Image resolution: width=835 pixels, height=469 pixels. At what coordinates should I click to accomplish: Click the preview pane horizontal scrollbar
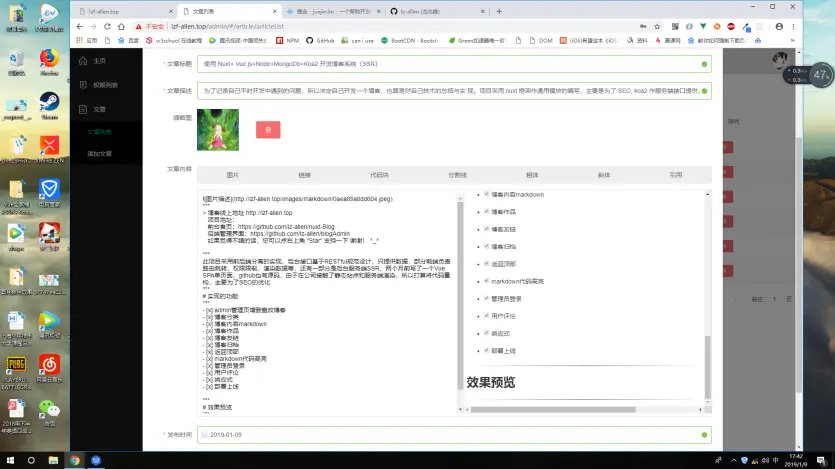click(x=553, y=409)
